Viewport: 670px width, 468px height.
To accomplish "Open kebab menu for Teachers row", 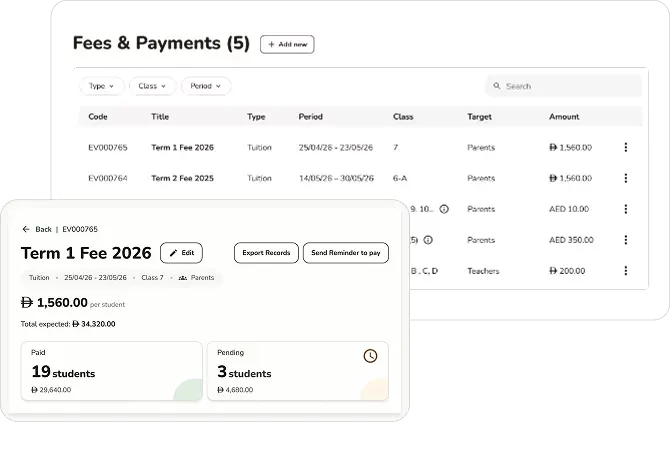I will click(x=626, y=271).
